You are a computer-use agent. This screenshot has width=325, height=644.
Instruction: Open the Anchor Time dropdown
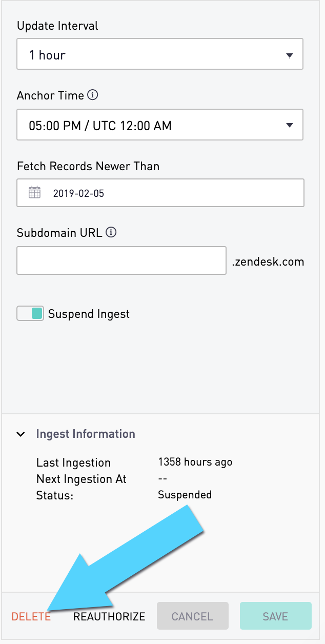pos(160,125)
